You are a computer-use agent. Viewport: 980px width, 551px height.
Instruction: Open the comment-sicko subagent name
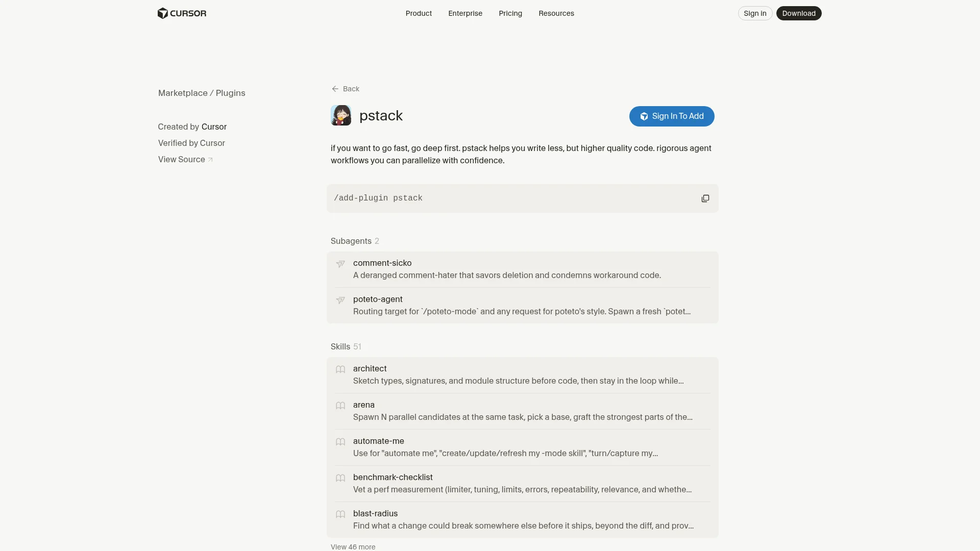382,263
